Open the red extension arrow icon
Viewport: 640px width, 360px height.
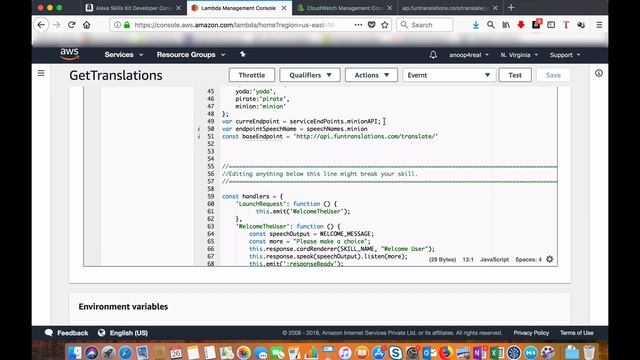point(521,25)
